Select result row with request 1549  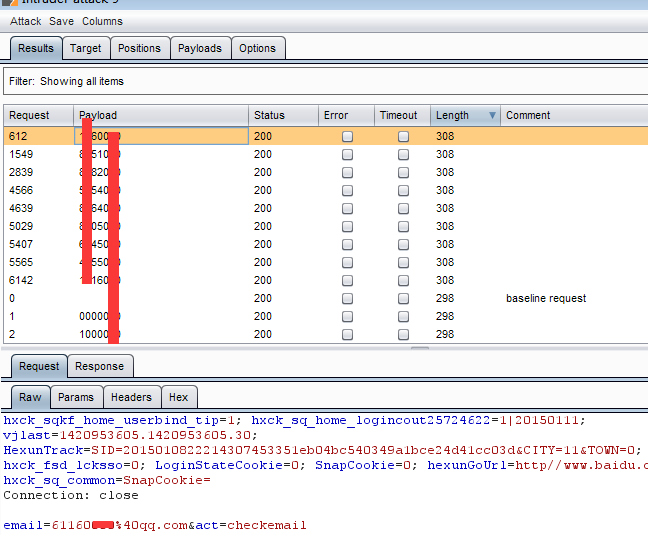pos(326,154)
